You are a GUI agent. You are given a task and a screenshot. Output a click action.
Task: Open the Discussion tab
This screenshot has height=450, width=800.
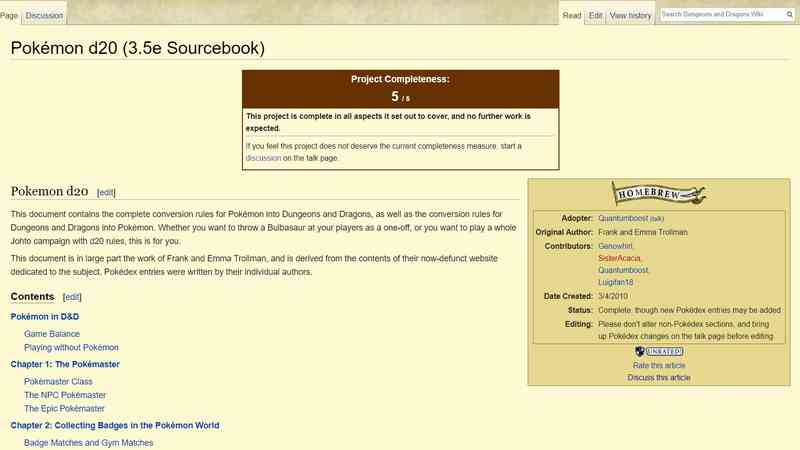point(44,15)
